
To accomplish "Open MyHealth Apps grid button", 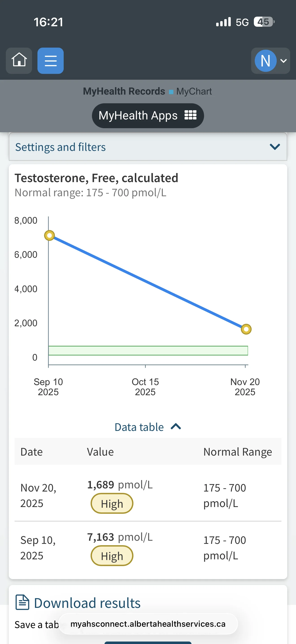I will [148, 115].
